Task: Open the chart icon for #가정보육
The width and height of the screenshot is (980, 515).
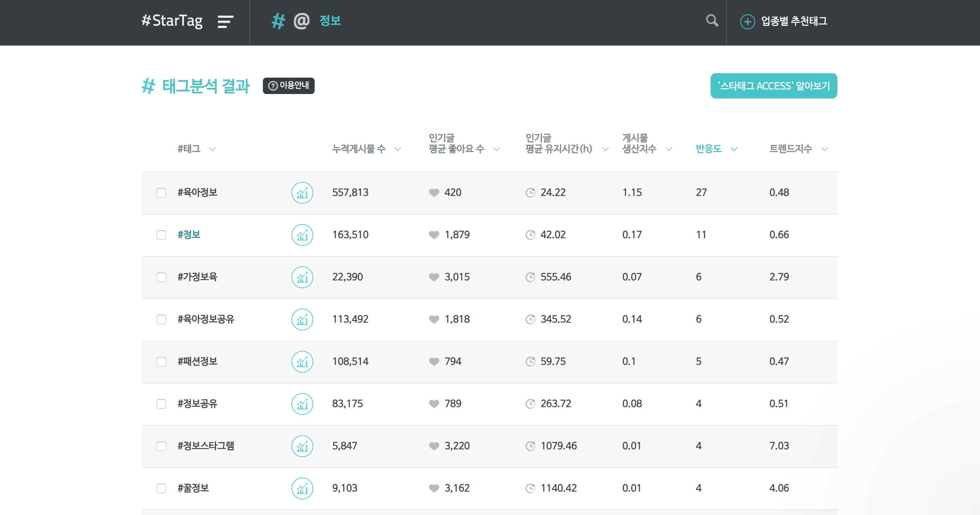Action: click(x=302, y=277)
